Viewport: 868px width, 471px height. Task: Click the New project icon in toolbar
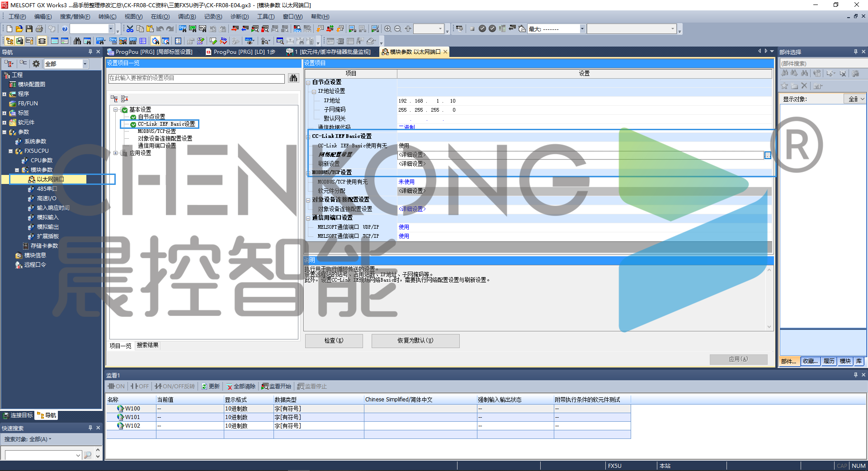tap(9, 29)
